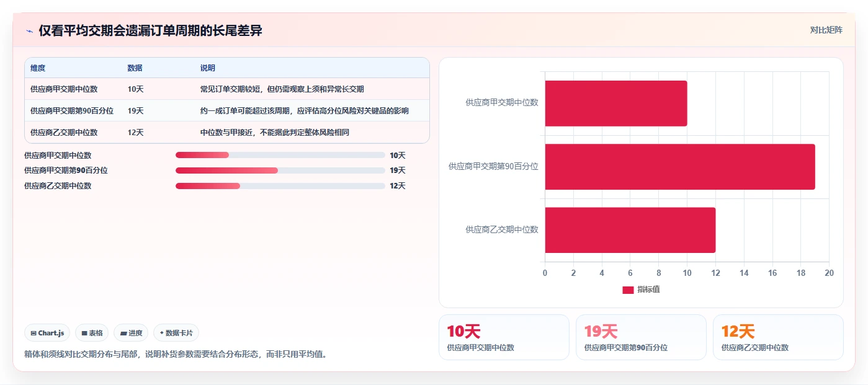Image resolution: width=868 pixels, height=385 pixels.
Task: Open the 10天 data card
Action: [504, 337]
